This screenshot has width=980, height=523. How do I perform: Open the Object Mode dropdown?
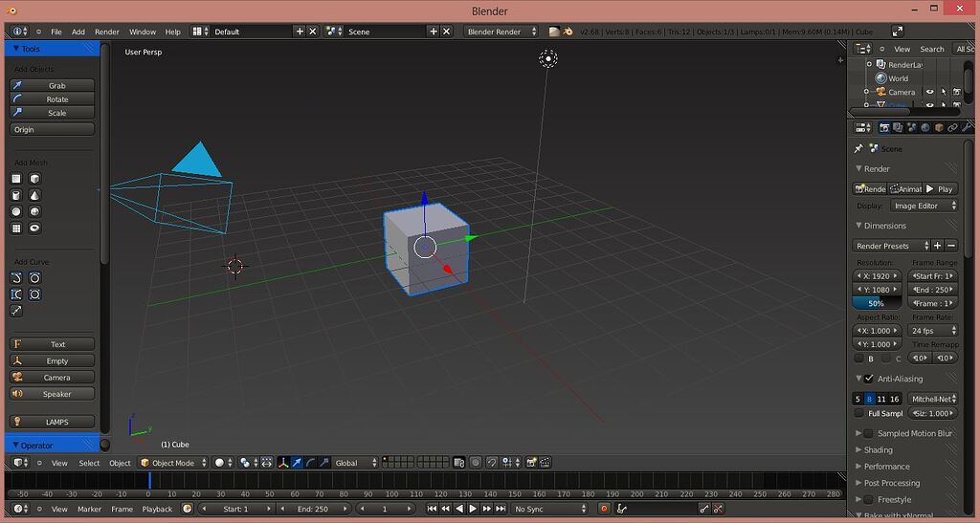click(173, 463)
